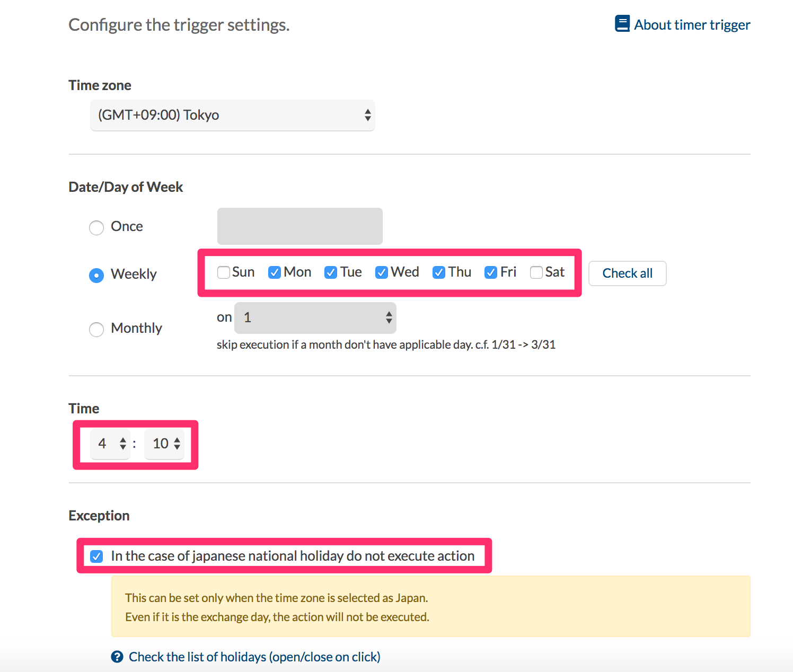The image size is (793, 672).
Task: Enable the Sat checkbox
Action: point(536,272)
